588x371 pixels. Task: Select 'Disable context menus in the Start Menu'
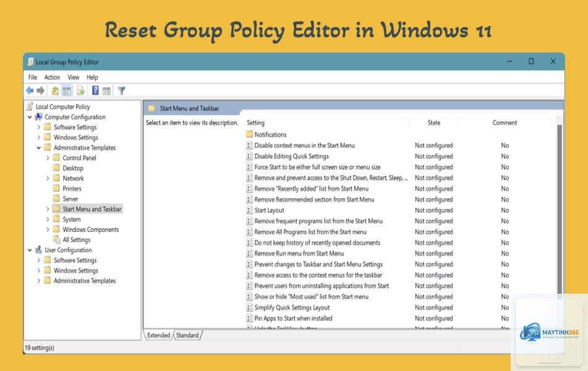(305, 145)
